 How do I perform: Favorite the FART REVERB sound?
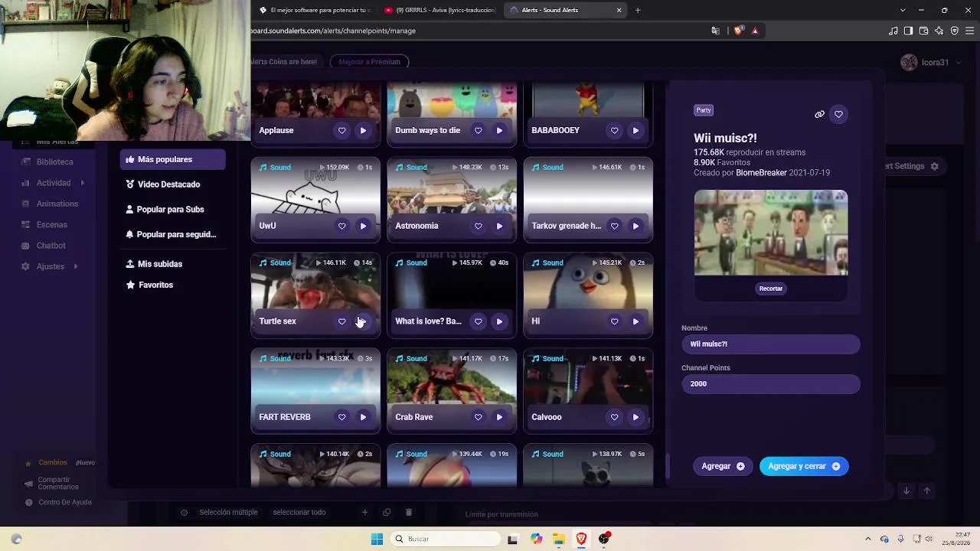click(342, 417)
